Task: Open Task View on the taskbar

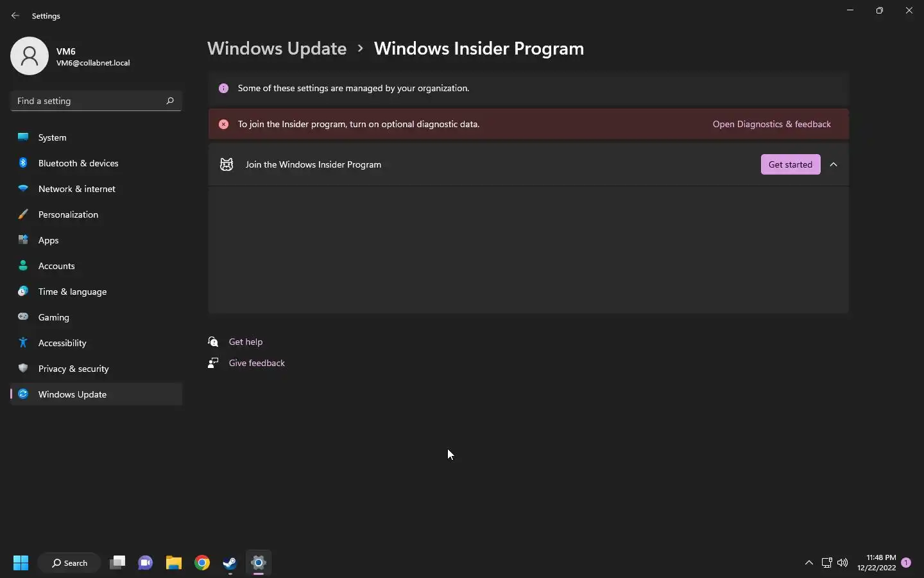Action: point(117,563)
